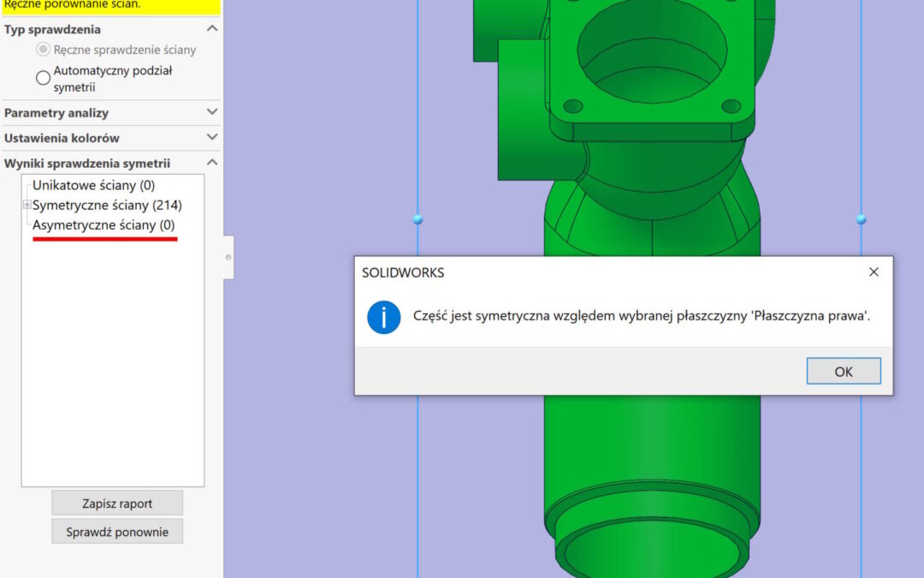The image size is (924, 578).
Task: Click the yellow Ręczne porównanie ścian banner
Action: click(x=110, y=5)
